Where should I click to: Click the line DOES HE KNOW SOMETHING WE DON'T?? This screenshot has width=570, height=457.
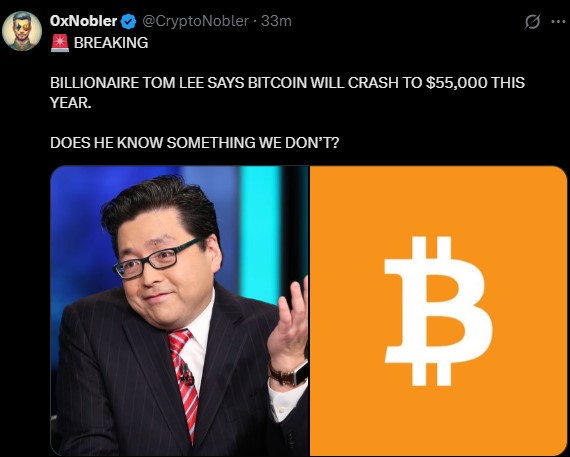(194, 143)
